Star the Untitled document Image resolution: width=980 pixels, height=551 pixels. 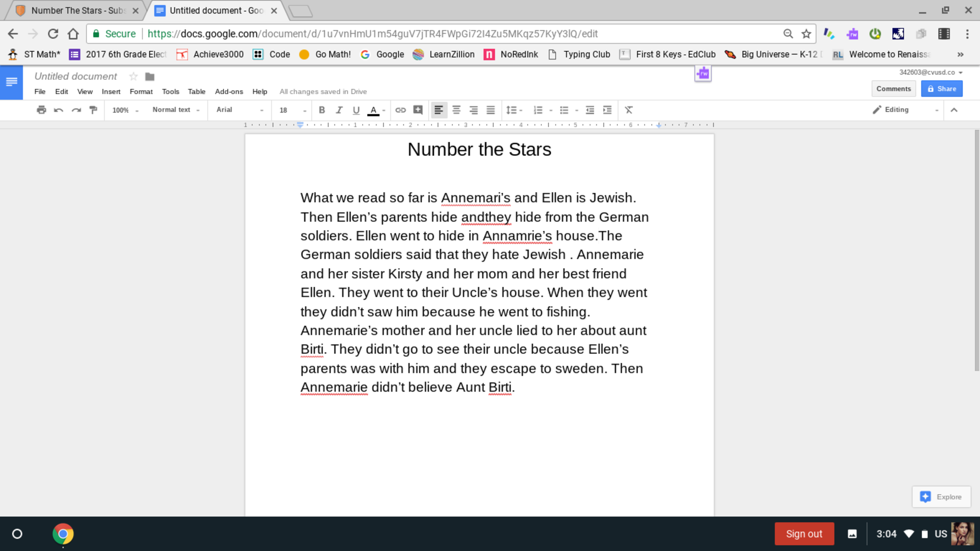pos(134,77)
